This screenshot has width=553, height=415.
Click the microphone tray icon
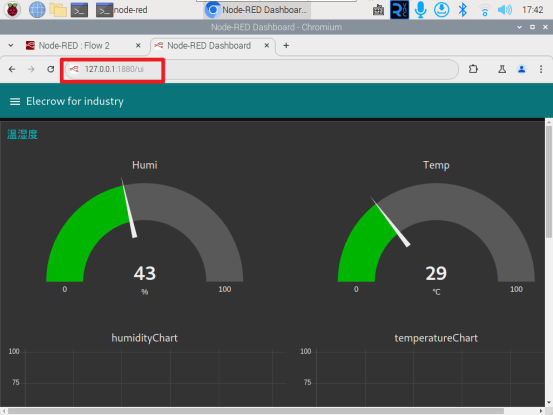pyautogui.click(x=420, y=10)
